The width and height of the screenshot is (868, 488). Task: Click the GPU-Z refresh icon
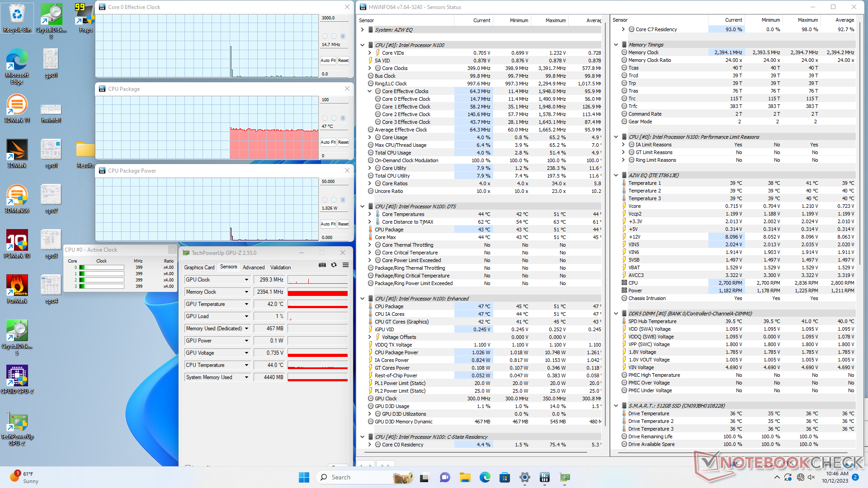[334, 265]
